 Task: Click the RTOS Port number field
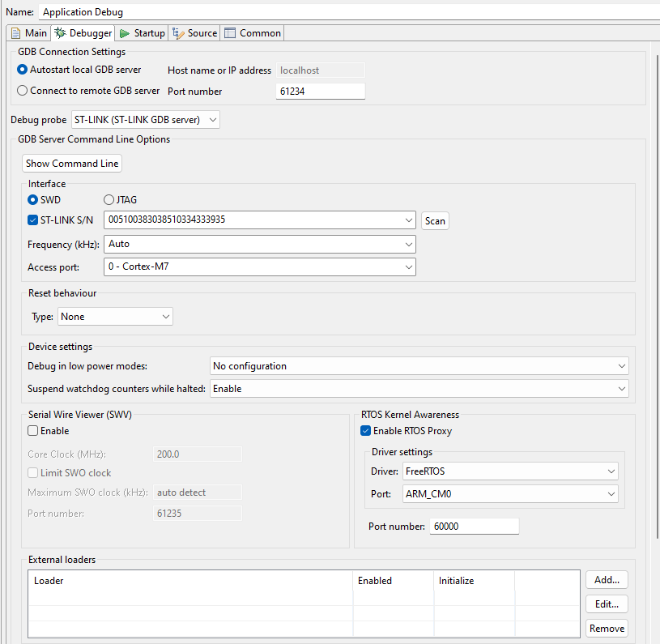pyautogui.click(x=474, y=526)
